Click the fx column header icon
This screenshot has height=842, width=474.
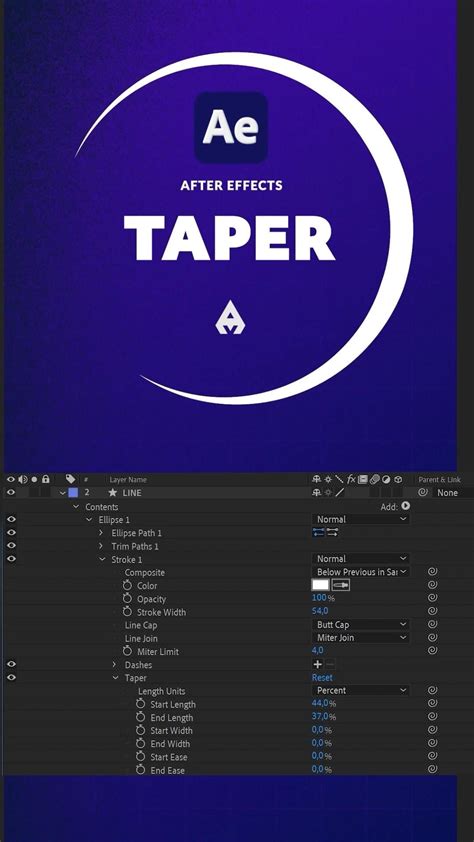[x=351, y=479]
